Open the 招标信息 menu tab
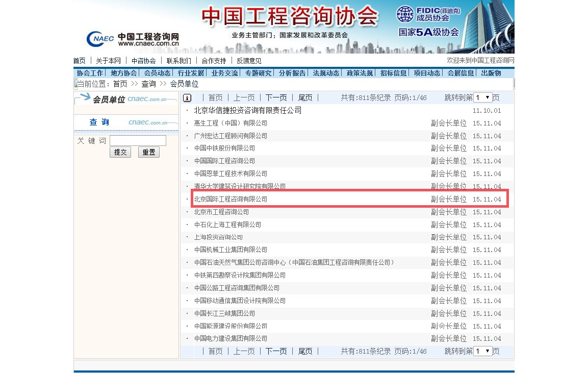This screenshot has height=373, width=588. tap(393, 73)
